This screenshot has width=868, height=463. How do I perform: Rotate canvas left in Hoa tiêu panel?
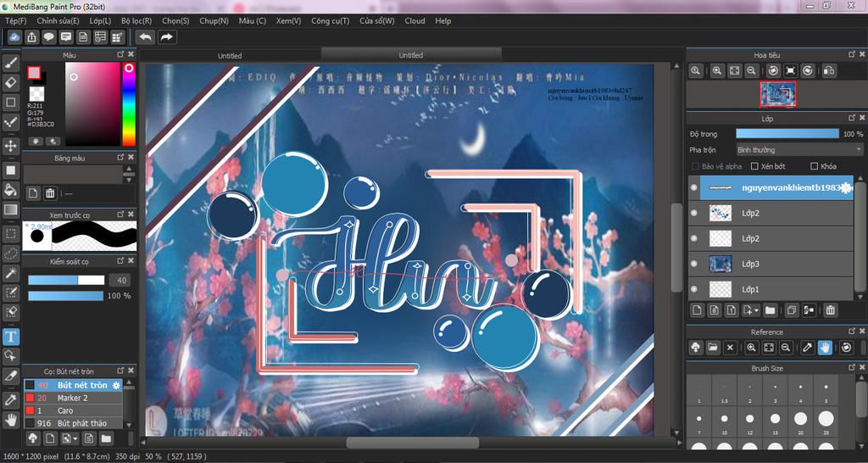click(x=774, y=70)
